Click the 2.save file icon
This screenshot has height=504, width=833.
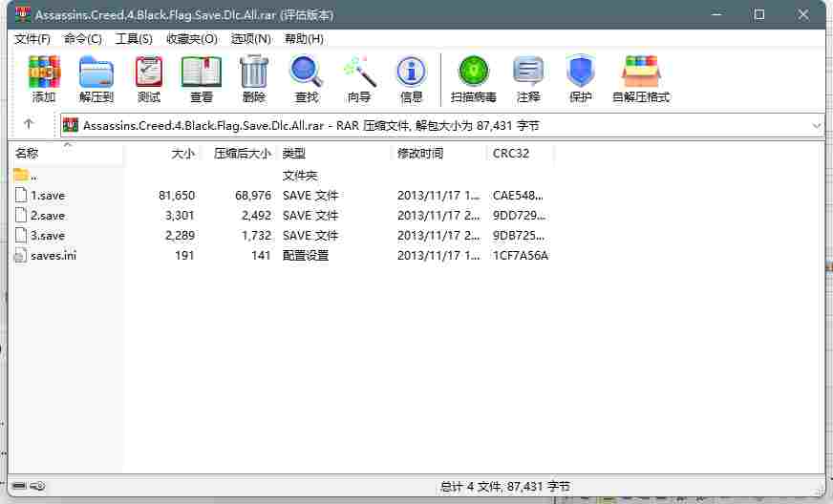point(21,215)
